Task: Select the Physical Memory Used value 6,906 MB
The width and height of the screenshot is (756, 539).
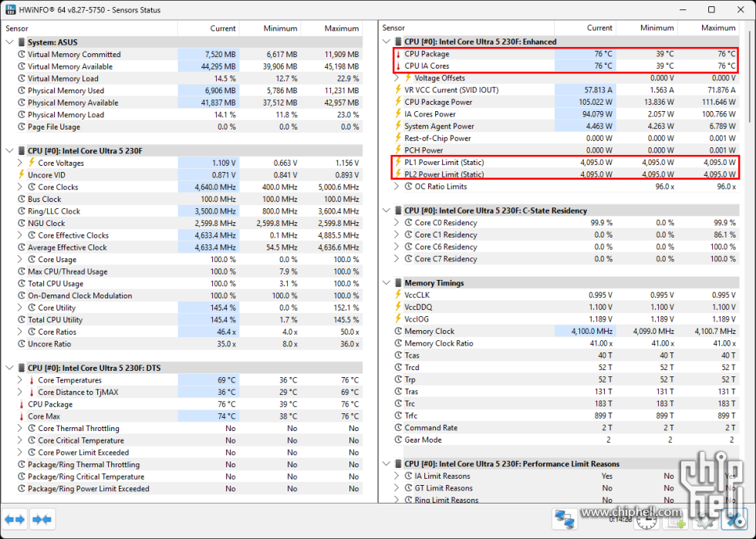Action: [220, 91]
